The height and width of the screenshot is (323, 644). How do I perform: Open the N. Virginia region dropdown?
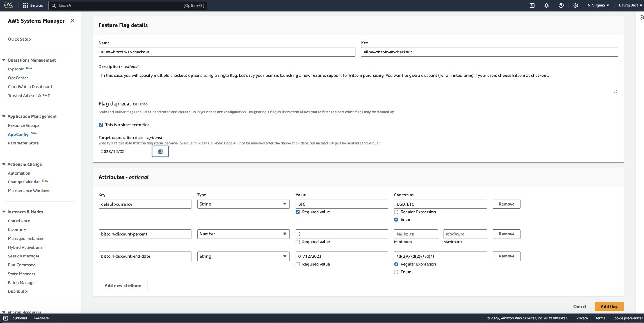click(x=598, y=6)
